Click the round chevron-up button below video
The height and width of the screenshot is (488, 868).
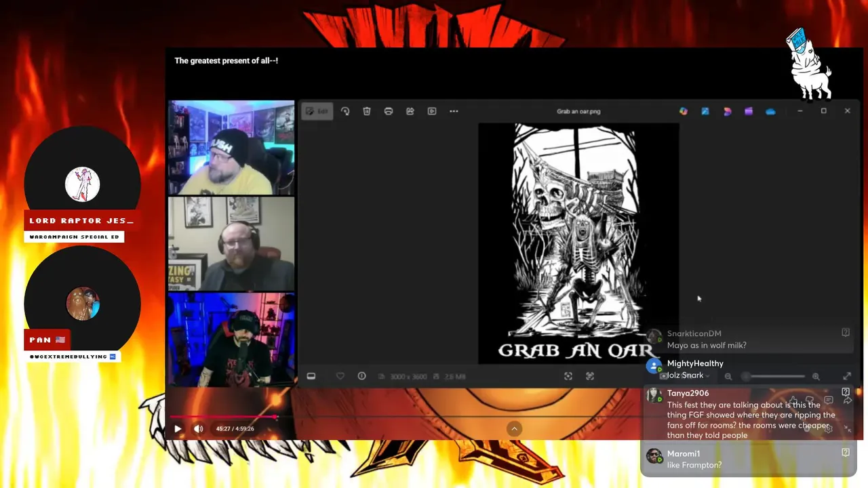[x=514, y=428]
